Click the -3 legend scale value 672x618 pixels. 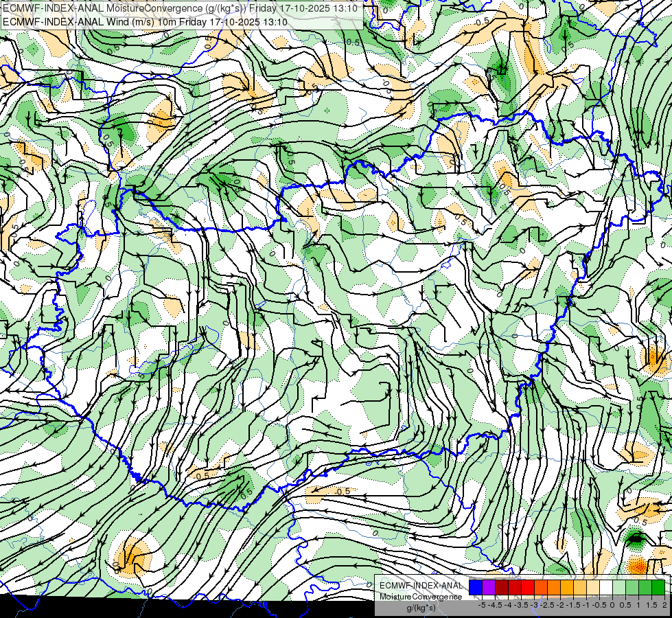(535, 605)
